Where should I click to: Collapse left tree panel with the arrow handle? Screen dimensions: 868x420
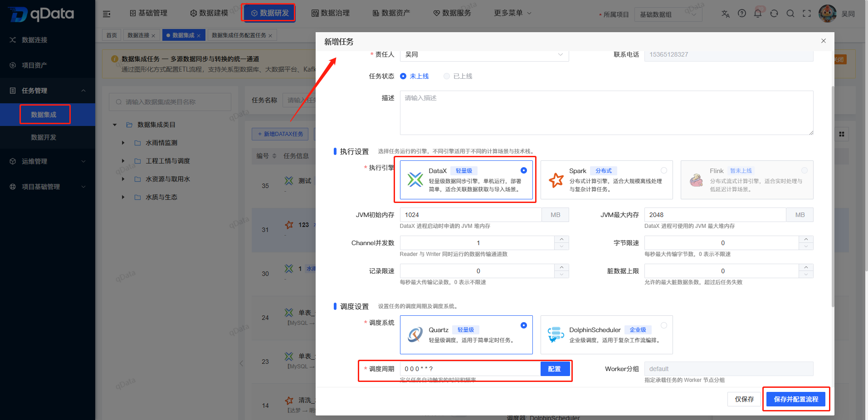tap(241, 363)
